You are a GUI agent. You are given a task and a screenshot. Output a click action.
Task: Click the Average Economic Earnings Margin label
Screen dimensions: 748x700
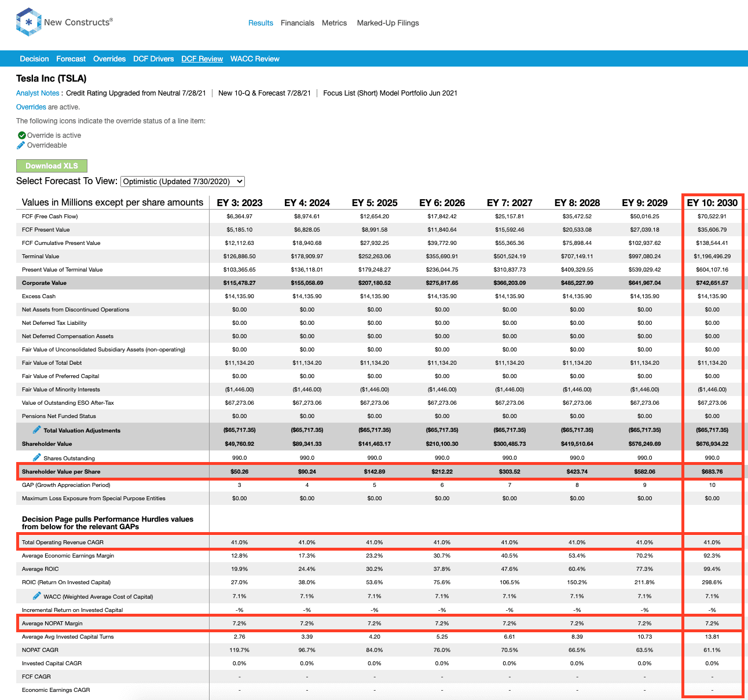pyautogui.click(x=68, y=556)
